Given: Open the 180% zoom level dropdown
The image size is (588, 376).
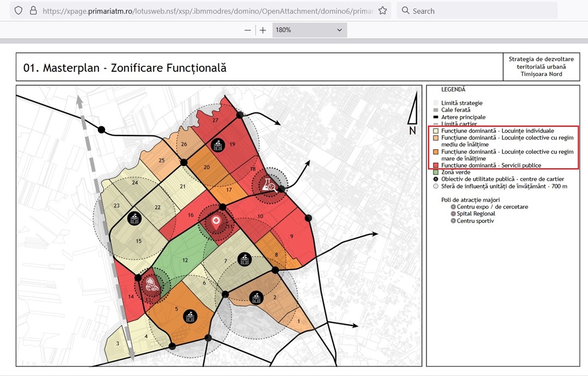Looking at the screenshot, I should coord(309,30).
